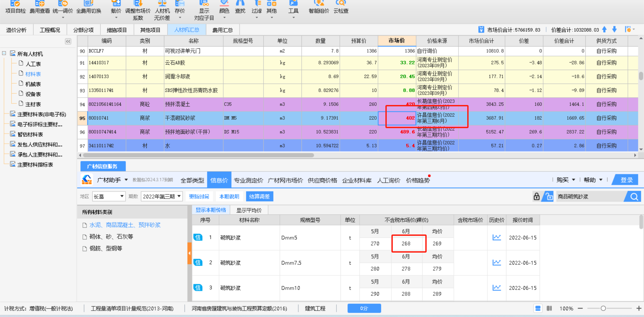Open the 统一调价 dropdown arrow
Screen dimensions: 644x317
tap(63, 17)
